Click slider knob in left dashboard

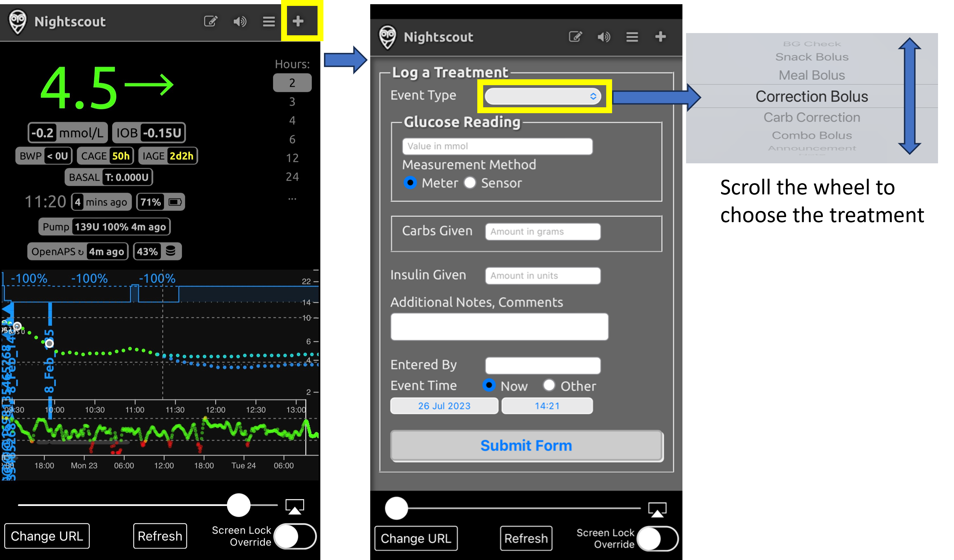point(238,505)
